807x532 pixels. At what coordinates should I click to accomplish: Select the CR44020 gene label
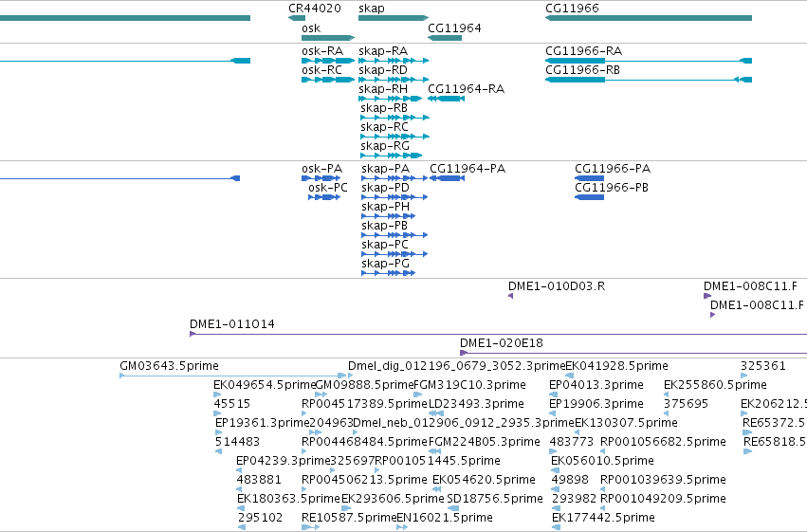point(315,9)
